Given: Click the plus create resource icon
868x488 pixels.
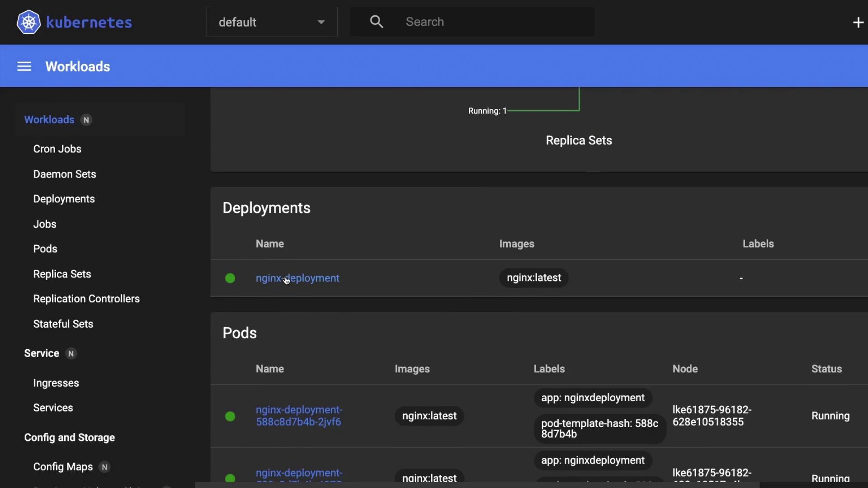Looking at the screenshot, I should coord(858,22).
